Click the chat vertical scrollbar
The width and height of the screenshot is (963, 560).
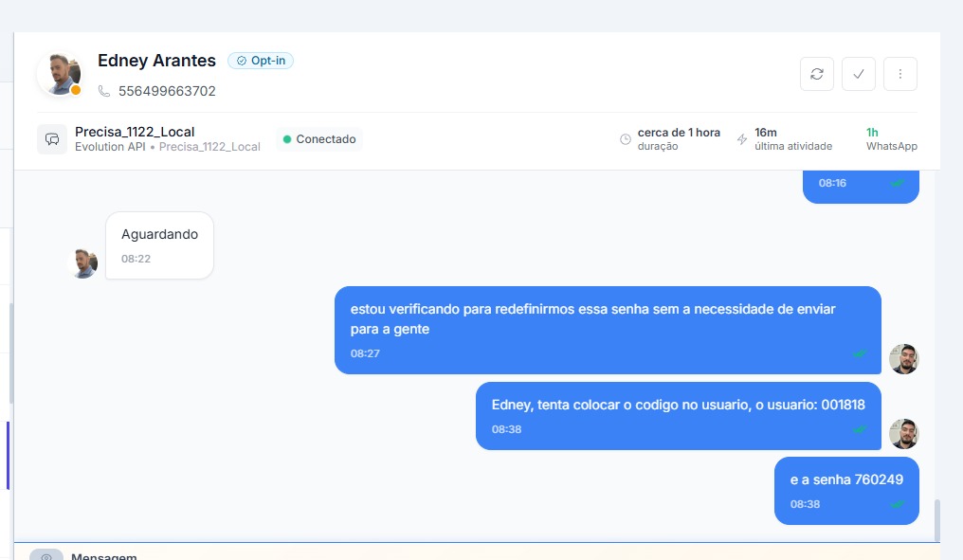pyautogui.click(x=938, y=519)
